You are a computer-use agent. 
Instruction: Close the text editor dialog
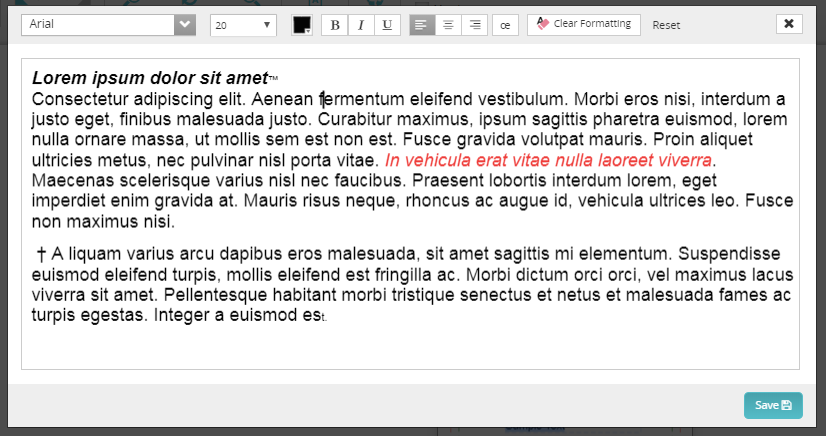[788, 24]
